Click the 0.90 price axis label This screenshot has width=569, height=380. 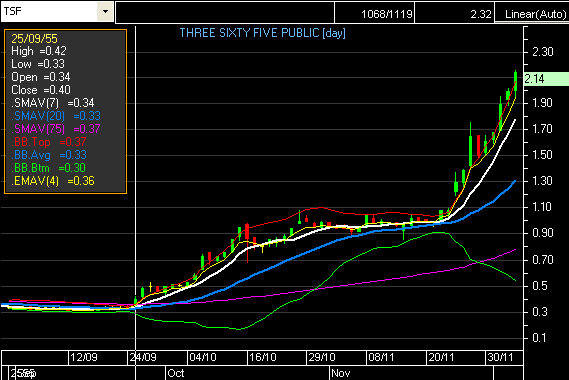coord(543,233)
